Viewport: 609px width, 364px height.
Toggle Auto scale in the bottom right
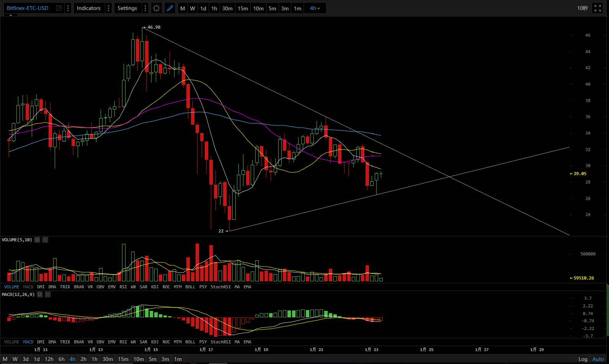[x=598, y=359]
